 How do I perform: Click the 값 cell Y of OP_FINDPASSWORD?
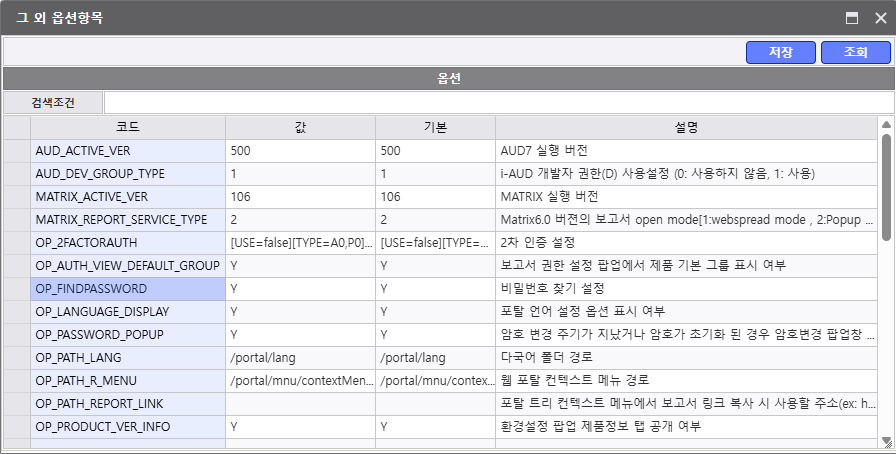pos(301,289)
